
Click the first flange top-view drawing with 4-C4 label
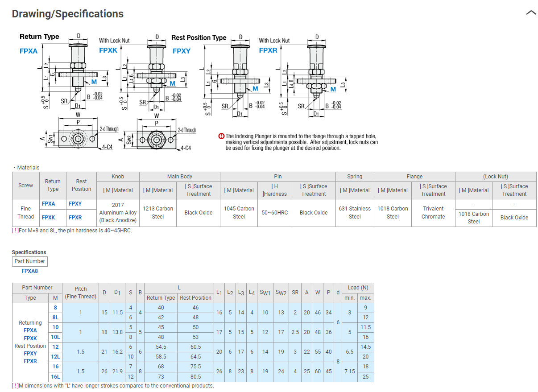tap(79, 139)
